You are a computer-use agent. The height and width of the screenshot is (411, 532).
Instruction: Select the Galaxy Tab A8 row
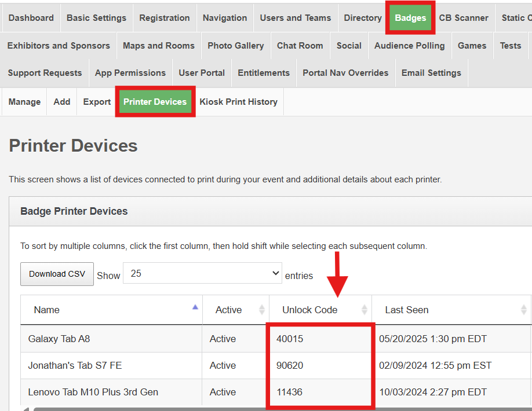point(59,339)
